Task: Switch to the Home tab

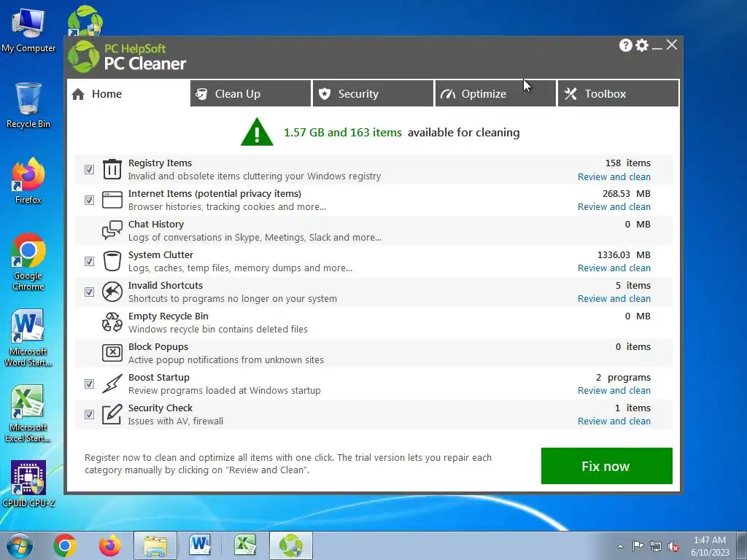Action: (x=128, y=94)
